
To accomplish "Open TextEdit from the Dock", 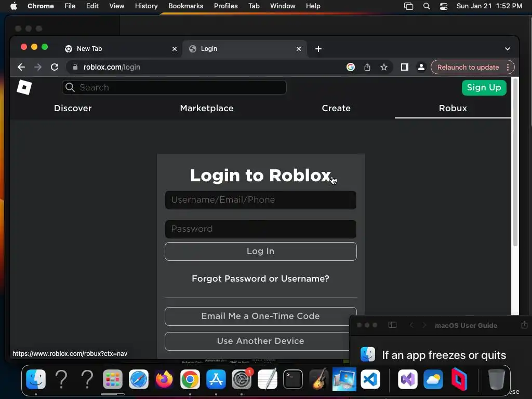I will coord(268,379).
